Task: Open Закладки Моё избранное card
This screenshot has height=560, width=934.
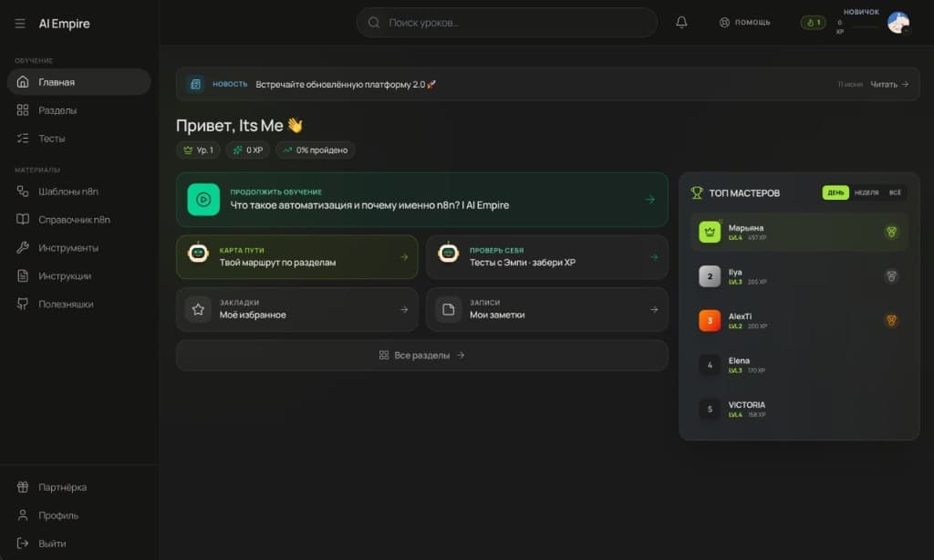Action: click(x=297, y=309)
